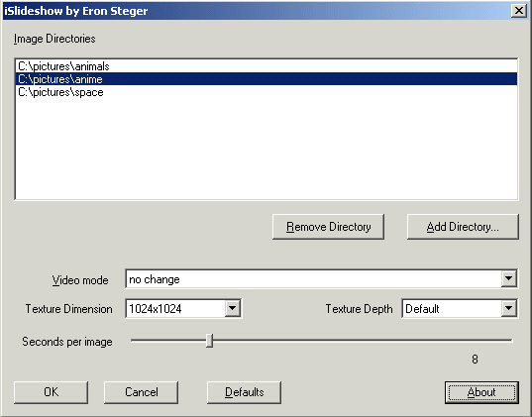Click the Default texture depth field

(x=452, y=308)
